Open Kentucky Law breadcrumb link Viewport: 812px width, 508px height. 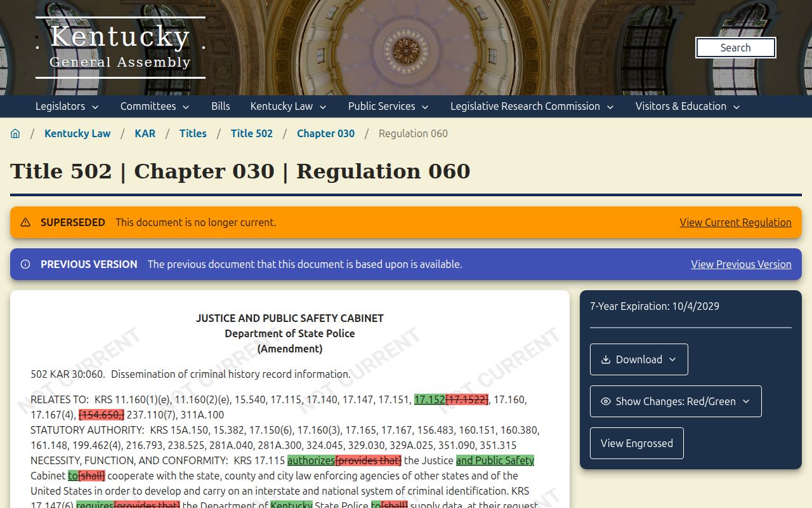click(77, 133)
